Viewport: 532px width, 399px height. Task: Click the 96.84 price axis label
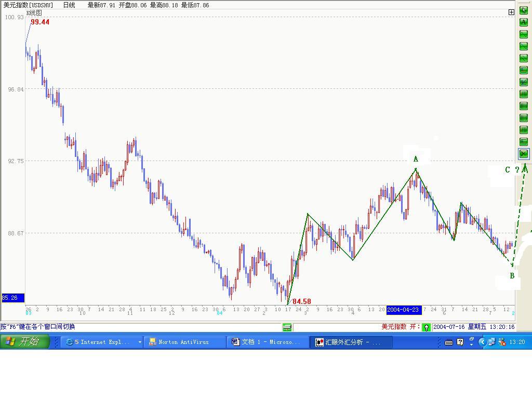(x=16, y=89)
